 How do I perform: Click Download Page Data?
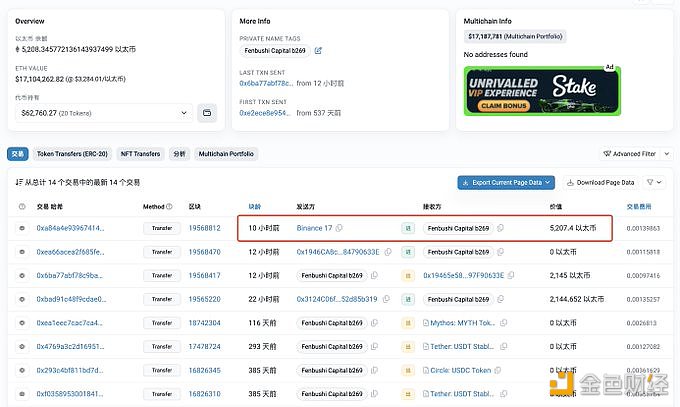click(x=601, y=183)
